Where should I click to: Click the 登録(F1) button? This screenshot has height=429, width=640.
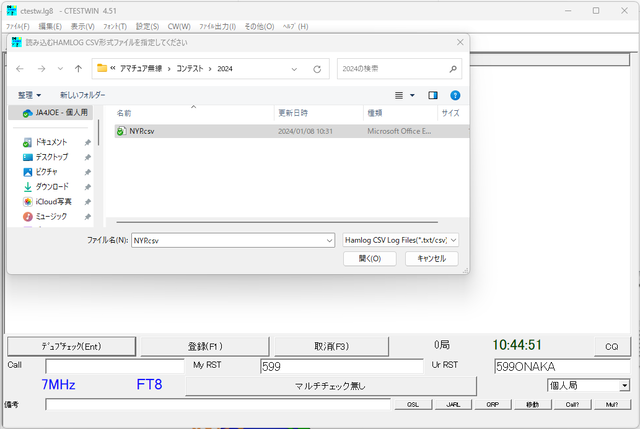tap(204, 347)
